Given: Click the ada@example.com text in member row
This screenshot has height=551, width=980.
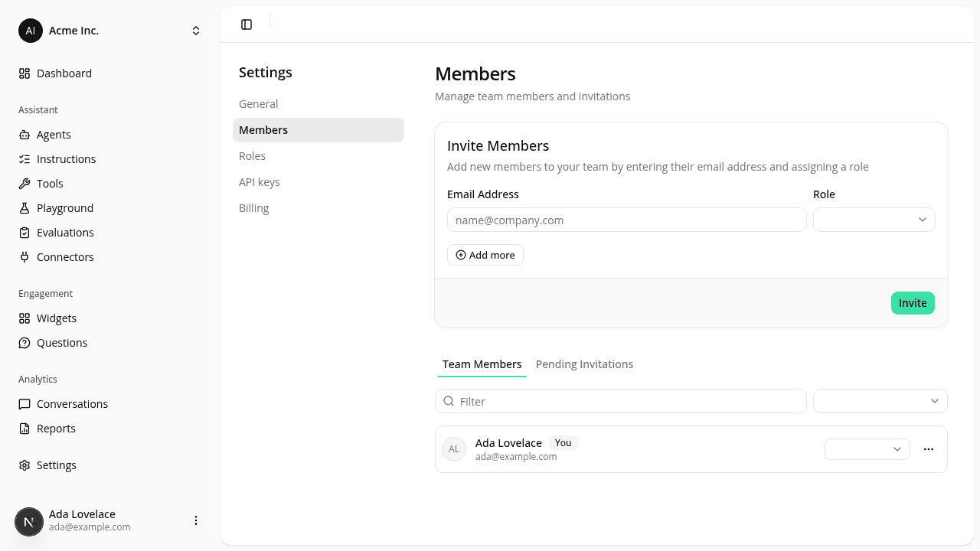Looking at the screenshot, I should tap(516, 457).
